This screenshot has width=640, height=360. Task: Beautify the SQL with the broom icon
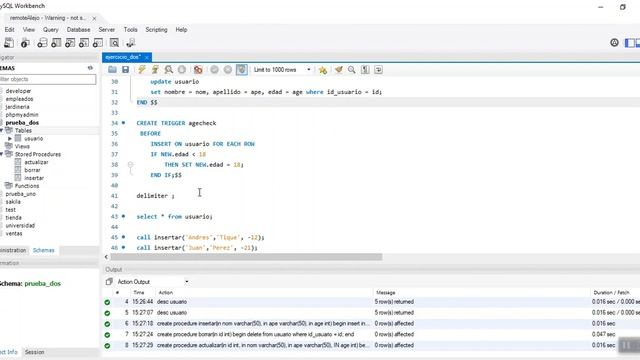338,70
